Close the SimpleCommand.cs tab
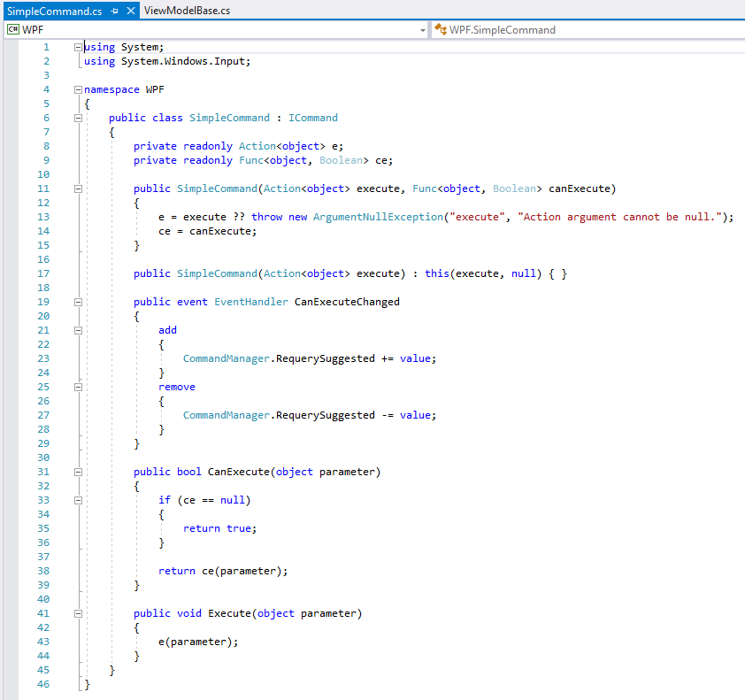Screen dimensions: 745x700 tap(131, 11)
